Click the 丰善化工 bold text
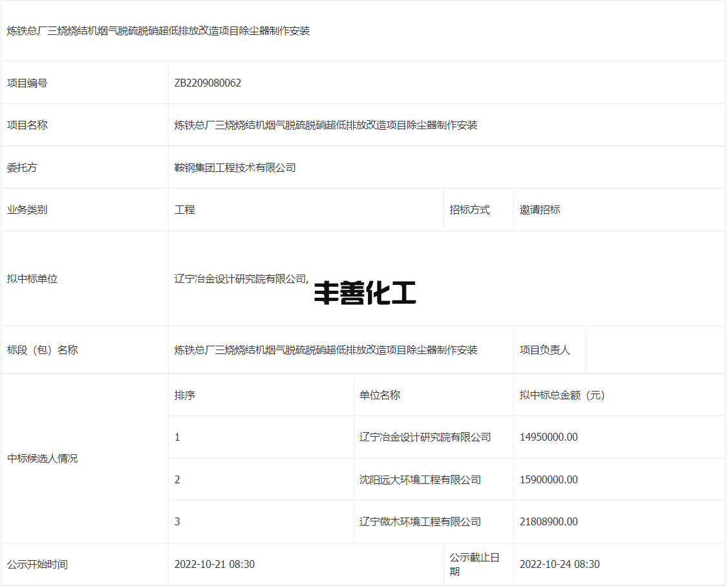 (365, 293)
